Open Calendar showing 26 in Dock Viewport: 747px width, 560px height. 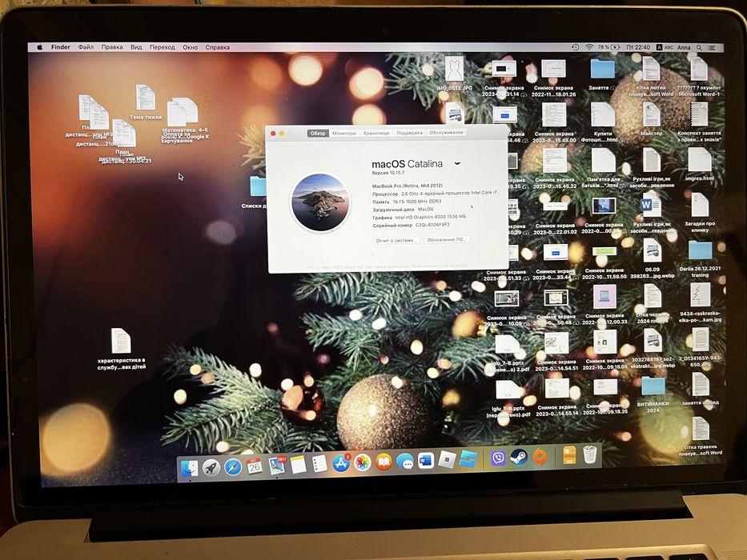[x=255, y=466]
